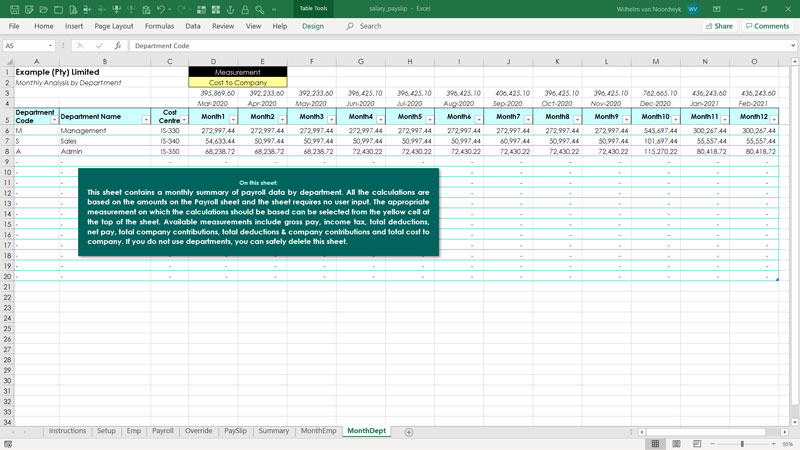Open the Page Layout ribbon tab
The height and width of the screenshot is (450, 800).
point(114,26)
